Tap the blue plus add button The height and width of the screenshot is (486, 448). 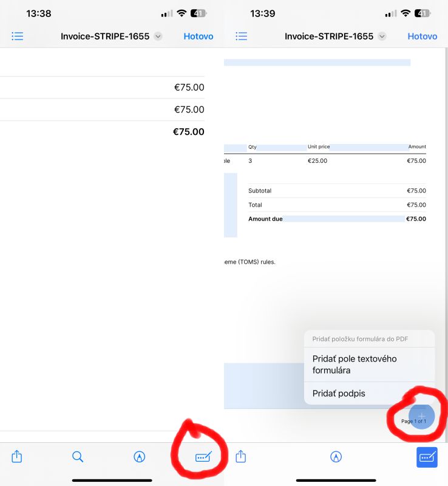422,416
